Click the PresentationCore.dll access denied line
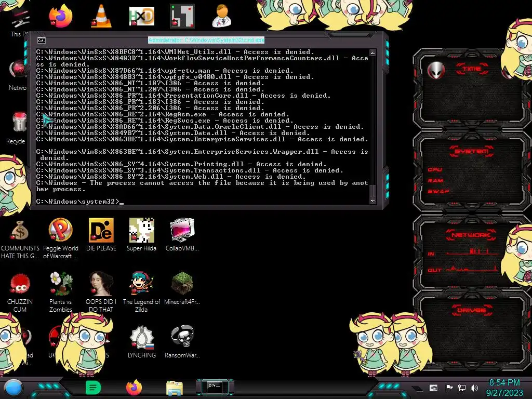Image resolution: width=532 pixels, height=399 pixels. tap(183, 96)
